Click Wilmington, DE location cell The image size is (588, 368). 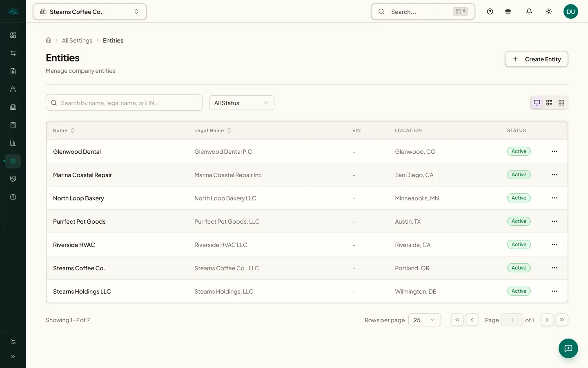(x=416, y=292)
